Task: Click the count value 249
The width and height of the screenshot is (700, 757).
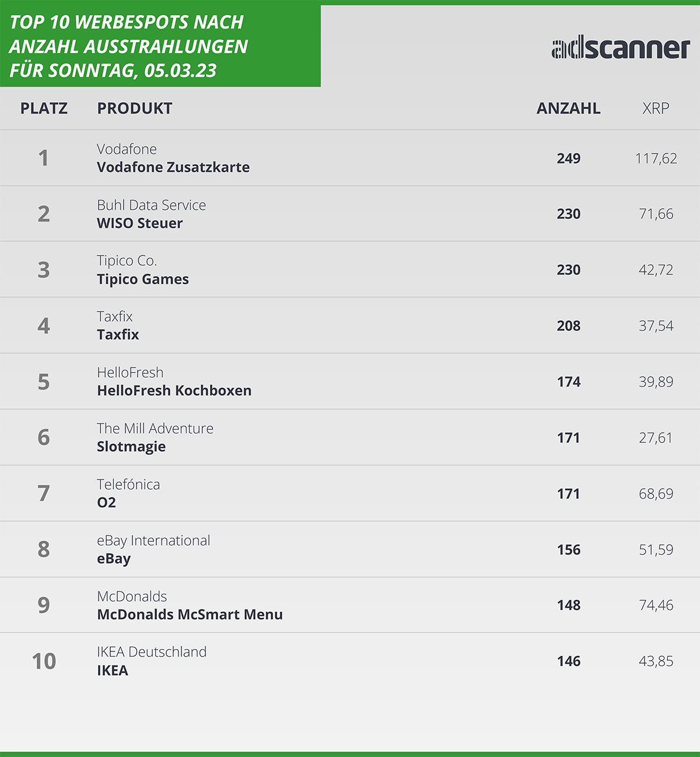Action: 569,159
